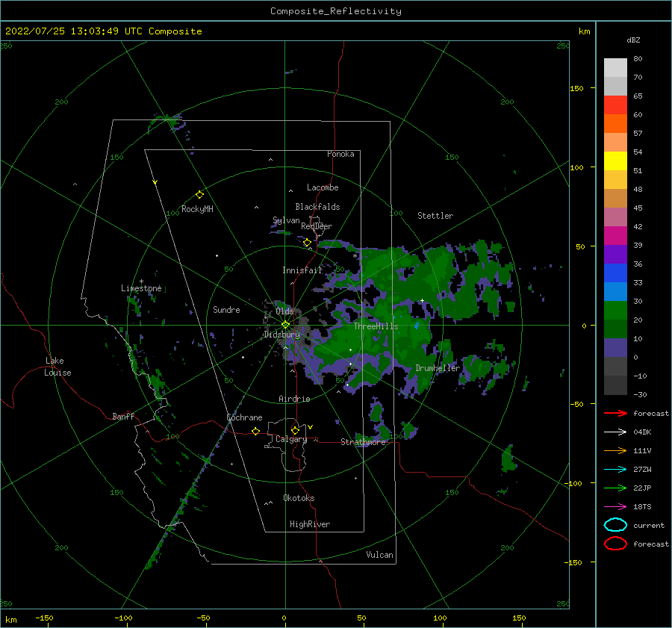Click the green 22JP arrow icon
The image size is (672, 628).
[615, 488]
